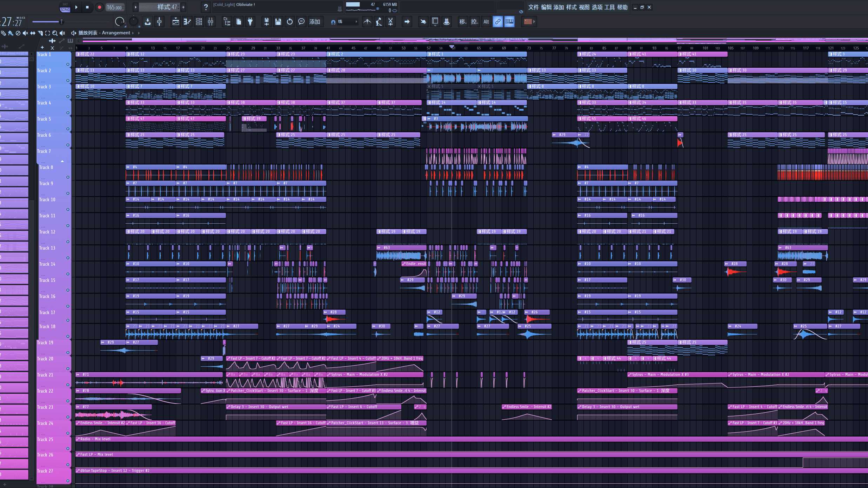Click the speech bubble icon in toolbar
The image size is (868, 488).
301,22
